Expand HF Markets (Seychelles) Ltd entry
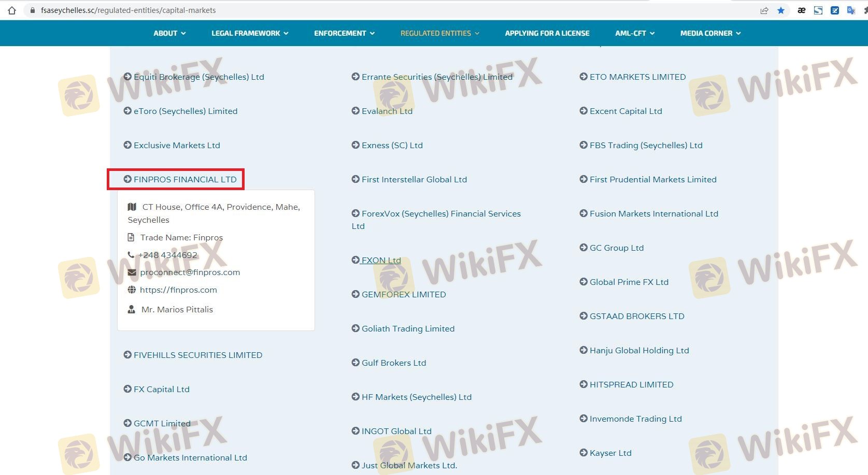868x475 pixels. (416, 397)
